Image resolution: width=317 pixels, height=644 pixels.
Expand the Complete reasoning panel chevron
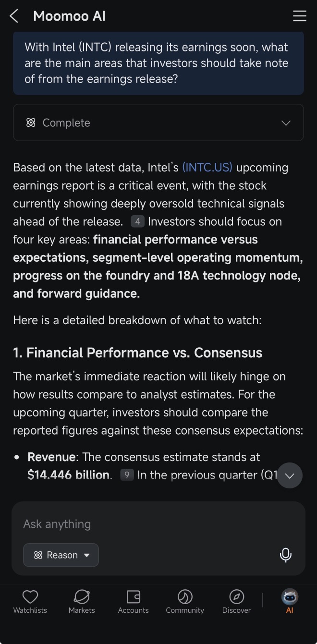click(286, 123)
